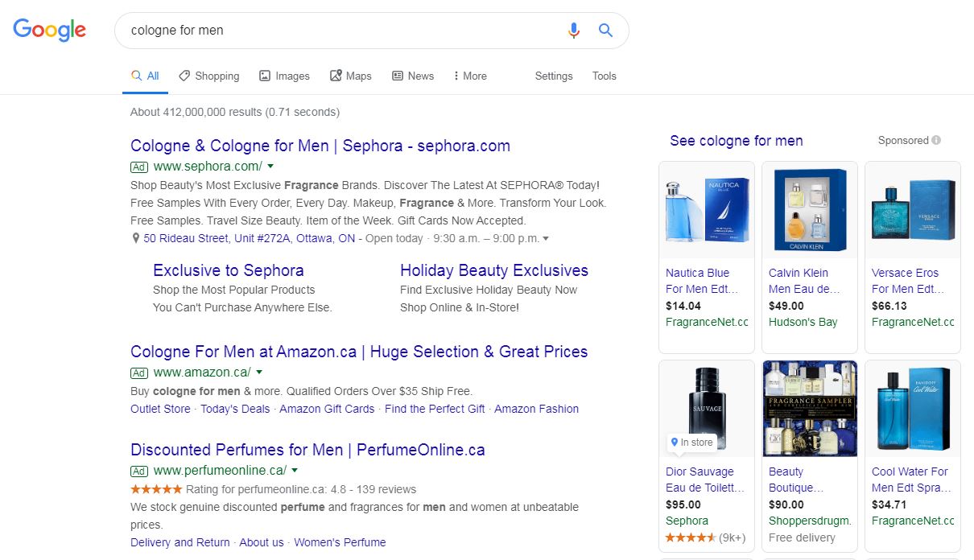Screen dimensions: 974x560
Task: Open Nautica Blue For Men product title
Action: [x=702, y=281]
